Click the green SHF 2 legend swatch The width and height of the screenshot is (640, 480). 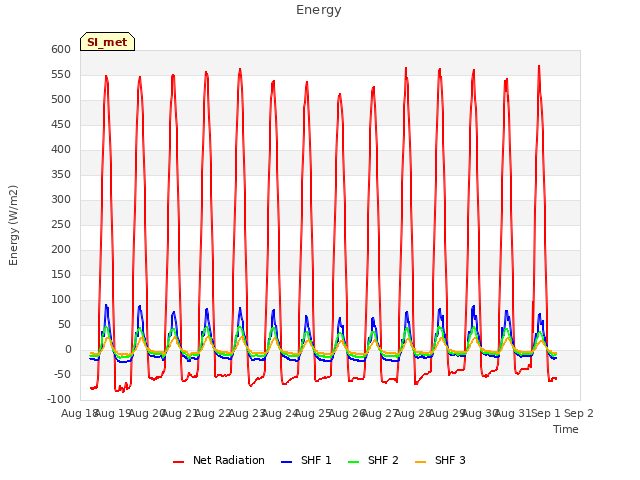click(353, 462)
